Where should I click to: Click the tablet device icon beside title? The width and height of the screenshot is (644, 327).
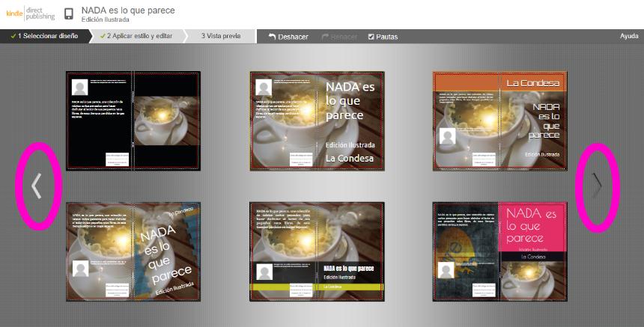(x=69, y=13)
